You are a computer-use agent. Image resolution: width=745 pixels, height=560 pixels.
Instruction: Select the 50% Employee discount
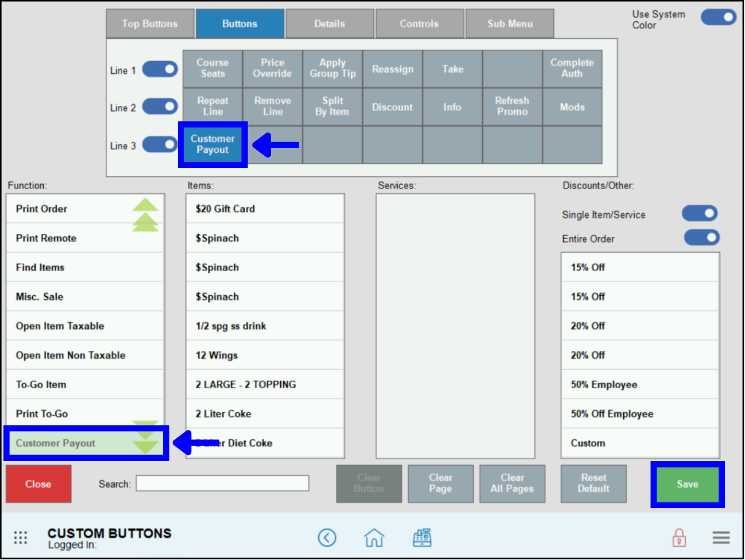click(x=640, y=384)
